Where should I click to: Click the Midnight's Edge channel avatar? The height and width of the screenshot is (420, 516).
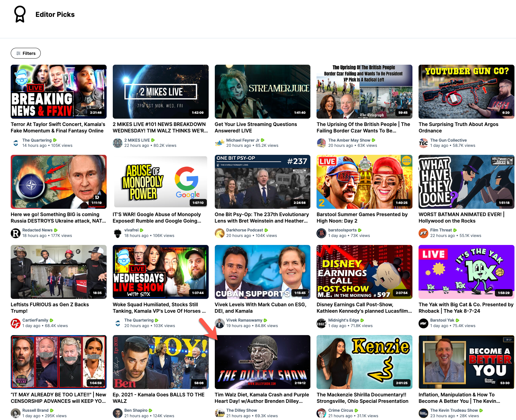pyautogui.click(x=321, y=323)
